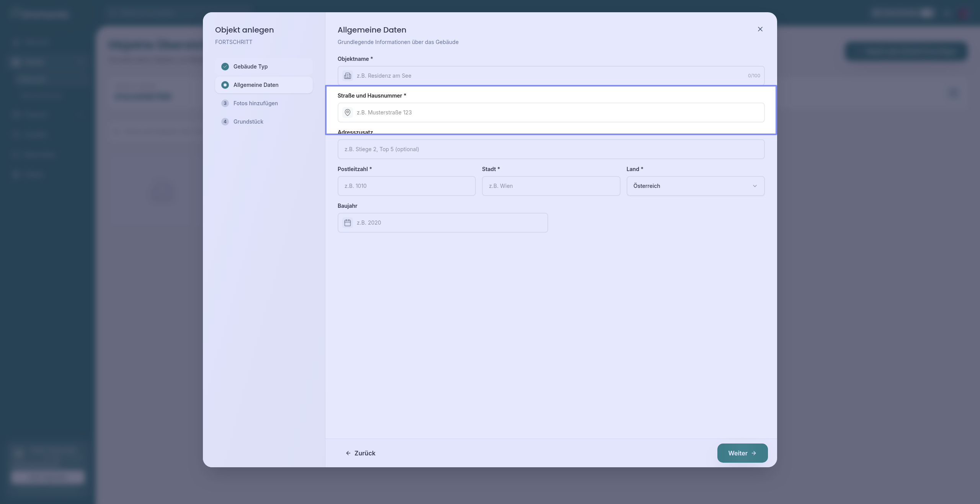Click the calendar icon in Baujahr field

pos(347,223)
